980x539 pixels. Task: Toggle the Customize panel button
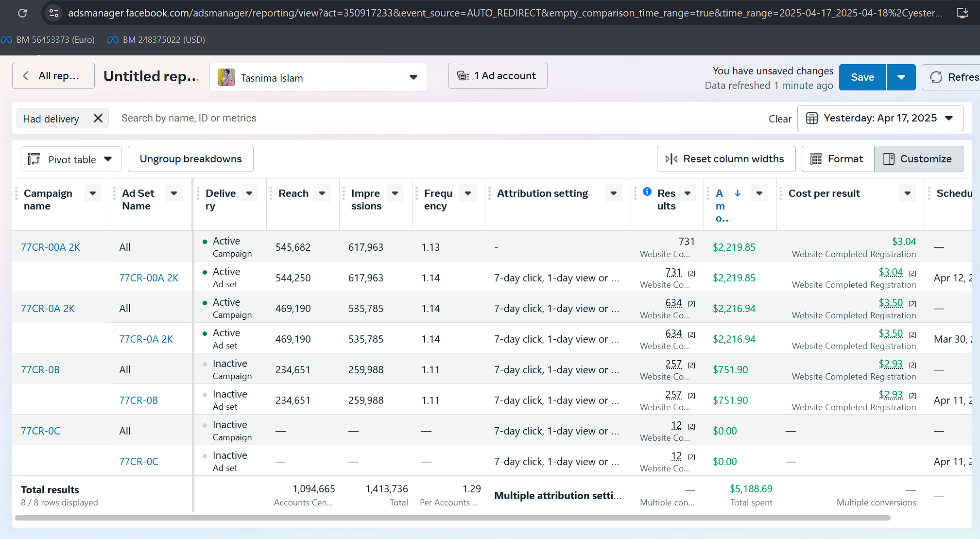tap(918, 159)
